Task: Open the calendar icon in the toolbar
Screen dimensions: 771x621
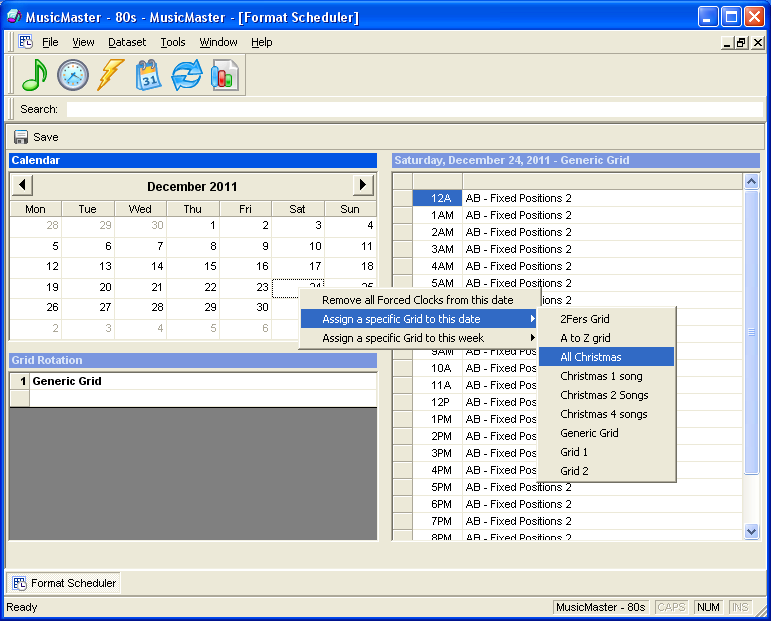Action: click(x=148, y=75)
